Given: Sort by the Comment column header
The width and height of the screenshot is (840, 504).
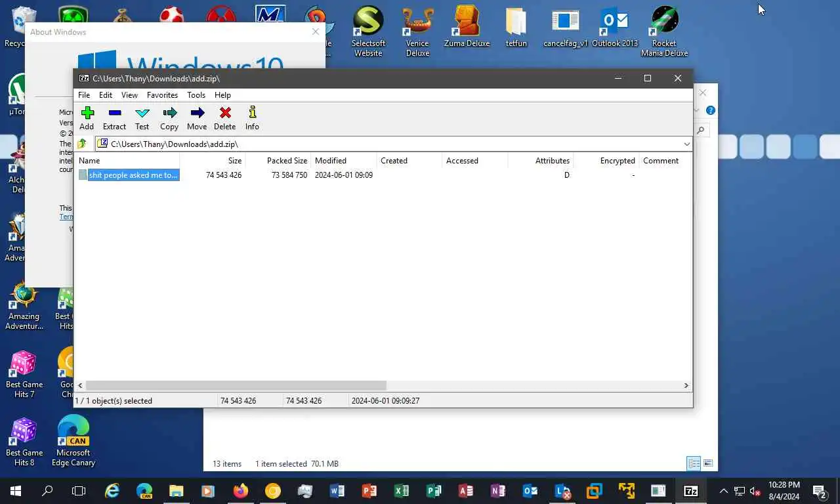Looking at the screenshot, I should [x=665, y=161].
